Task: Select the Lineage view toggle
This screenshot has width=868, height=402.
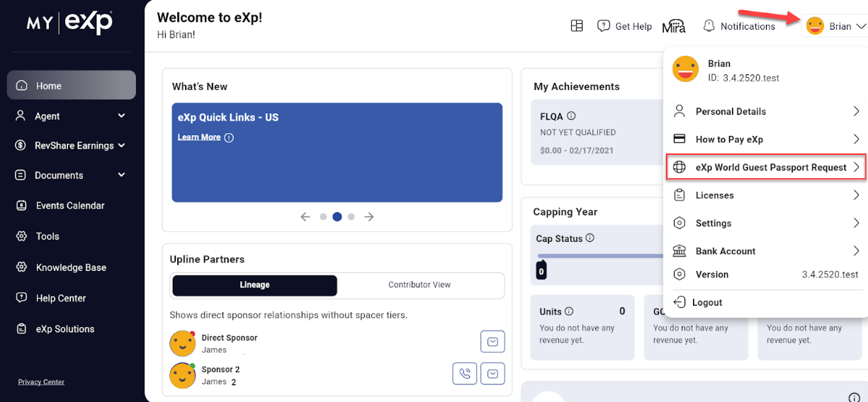Action: (x=254, y=285)
